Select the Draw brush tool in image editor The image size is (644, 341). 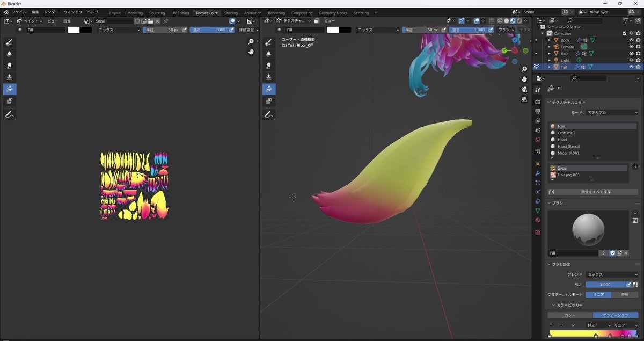(x=10, y=42)
